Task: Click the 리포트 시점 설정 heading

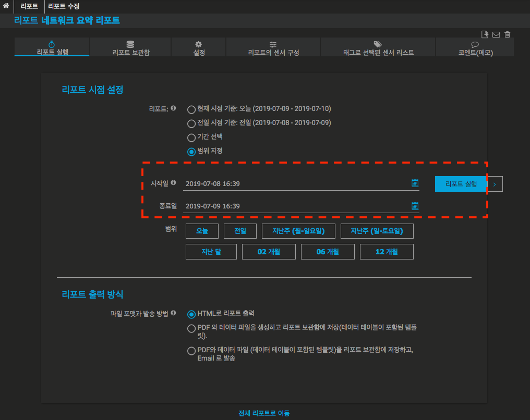Action: tap(92, 90)
